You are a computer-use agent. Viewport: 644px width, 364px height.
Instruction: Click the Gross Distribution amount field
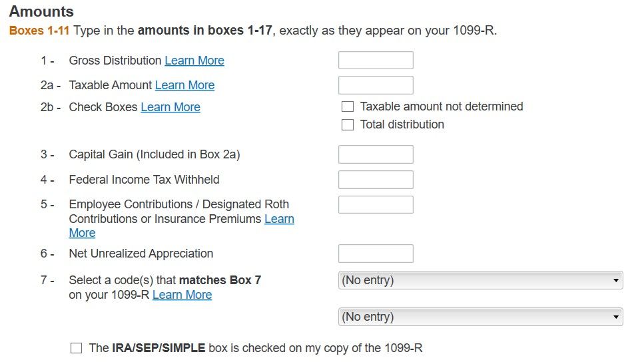[376, 61]
